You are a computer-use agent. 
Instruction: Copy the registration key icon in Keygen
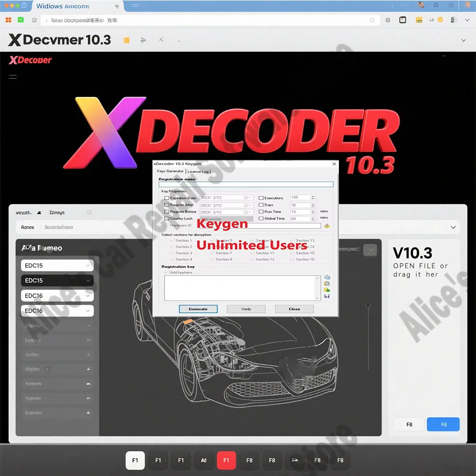point(327,277)
